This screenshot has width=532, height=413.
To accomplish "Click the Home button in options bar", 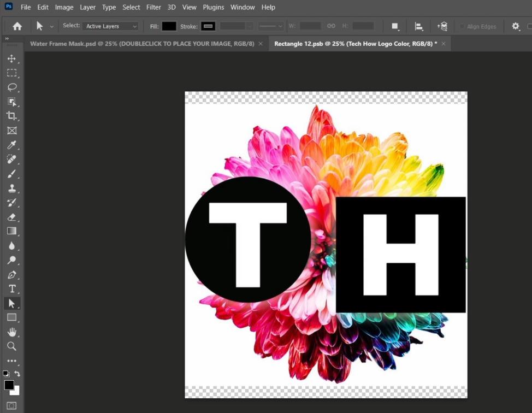I will pyautogui.click(x=17, y=26).
